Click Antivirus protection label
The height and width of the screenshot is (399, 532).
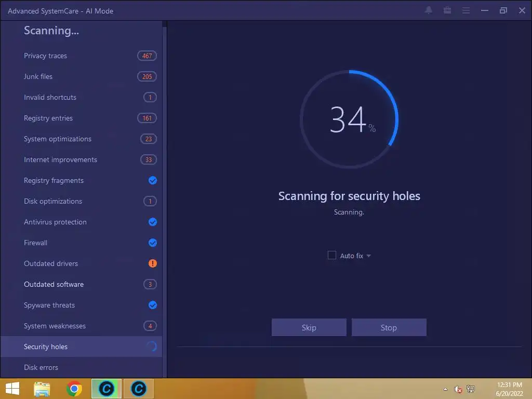(x=55, y=222)
